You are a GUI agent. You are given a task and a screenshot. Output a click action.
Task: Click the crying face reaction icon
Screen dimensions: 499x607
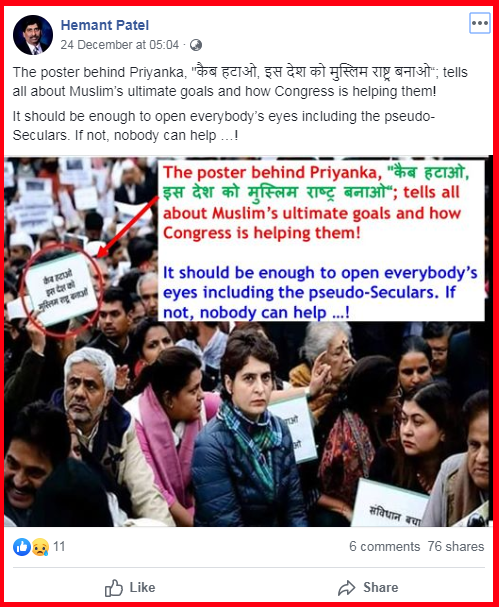point(40,547)
